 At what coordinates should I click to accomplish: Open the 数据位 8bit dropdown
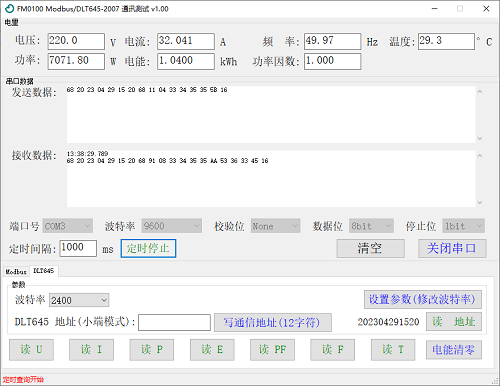tap(371, 226)
